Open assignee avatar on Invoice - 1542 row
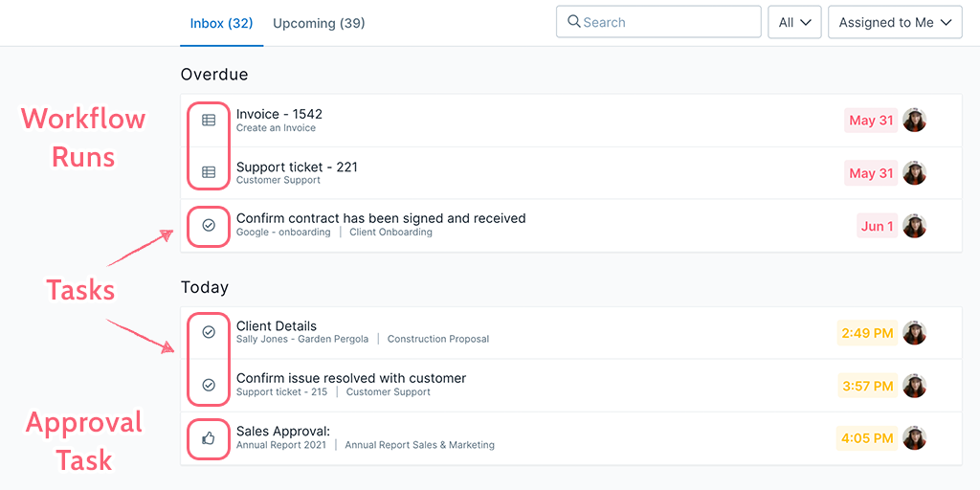 pyautogui.click(x=914, y=121)
